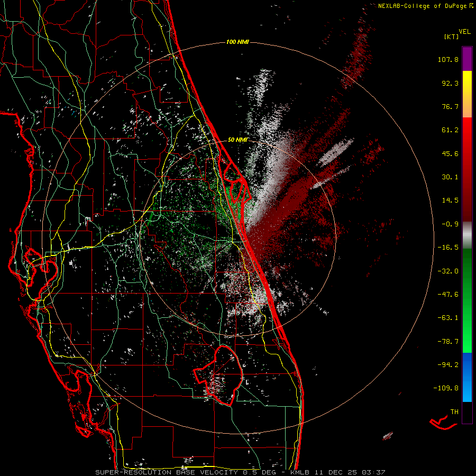Click the -47.6 velocity scale value

(x=448, y=295)
